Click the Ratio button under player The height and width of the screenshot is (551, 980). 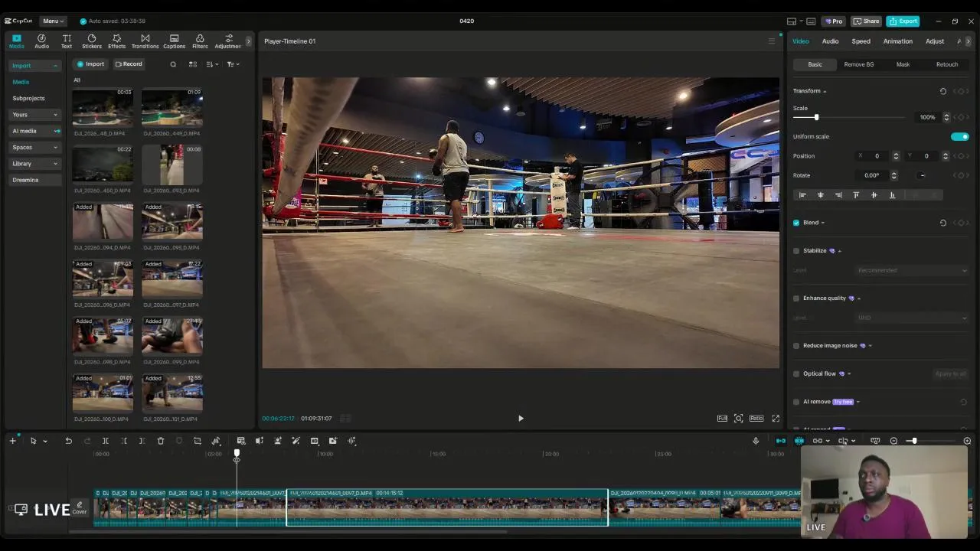(x=756, y=419)
